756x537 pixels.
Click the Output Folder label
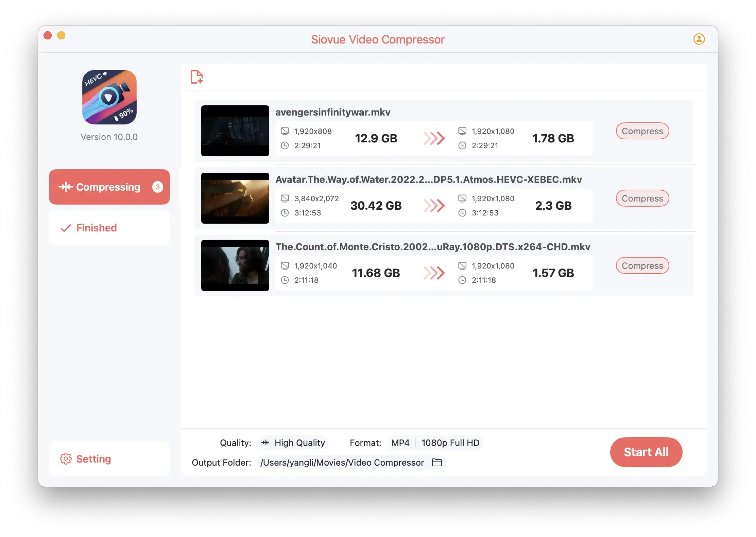[221, 463]
